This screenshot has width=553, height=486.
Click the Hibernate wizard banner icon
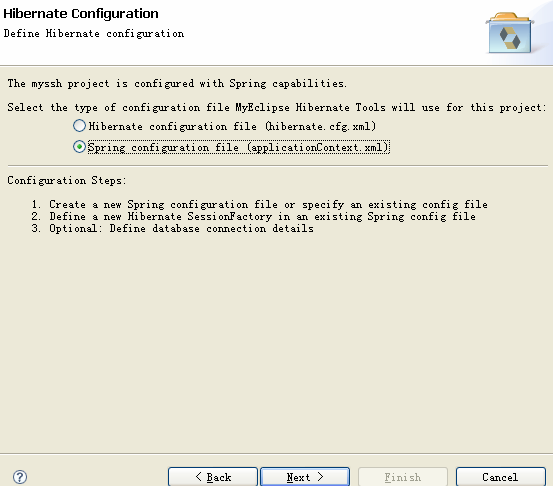tap(510, 33)
